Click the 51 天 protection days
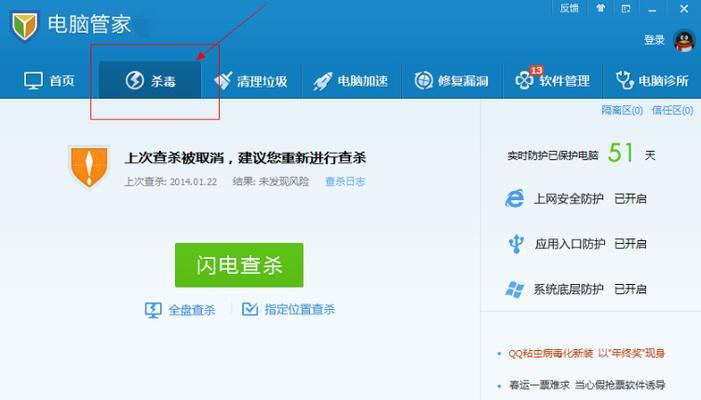This screenshot has width=701, height=400. click(x=631, y=153)
